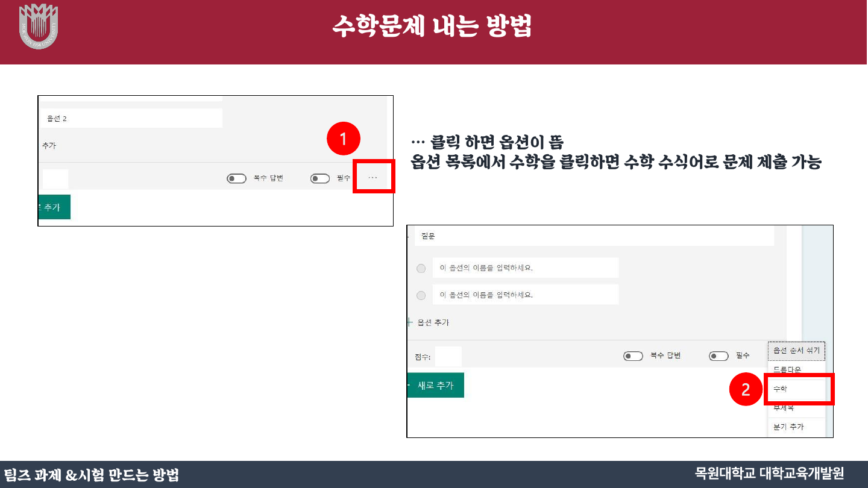Enable 복수 답변 in the right screenshot
This screenshot has width=868, height=488.
coord(633,356)
